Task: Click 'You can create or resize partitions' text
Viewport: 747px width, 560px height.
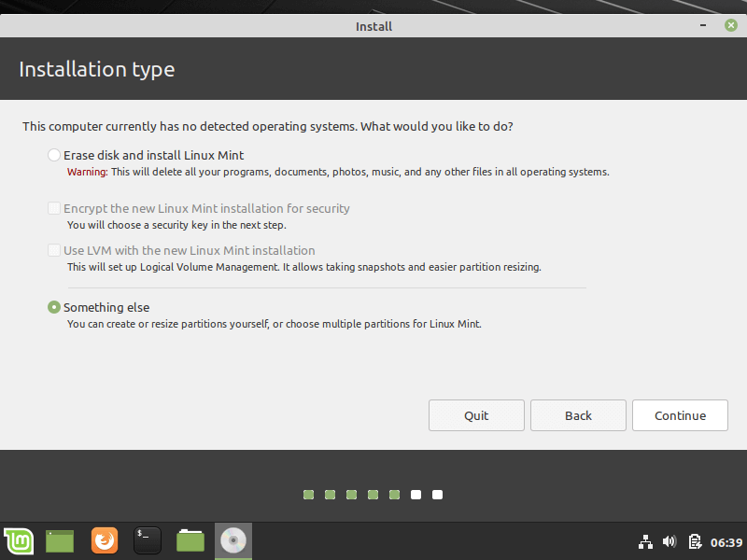Action: click(x=275, y=324)
